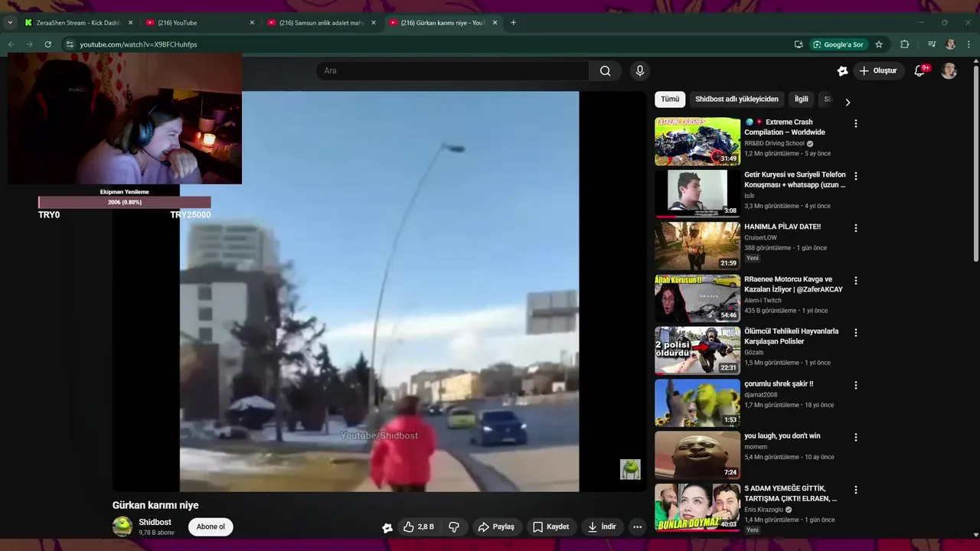This screenshot has height=551, width=980.
Task: Open the RRaenee Motorcu Kavga video thumbnail
Action: (x=697, y=298)
